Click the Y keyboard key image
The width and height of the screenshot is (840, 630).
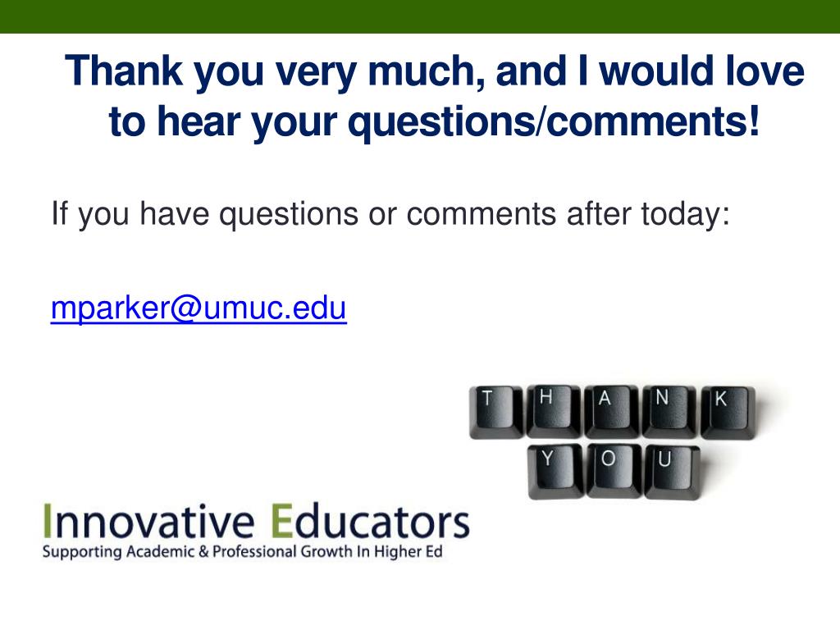pos(555,472)
